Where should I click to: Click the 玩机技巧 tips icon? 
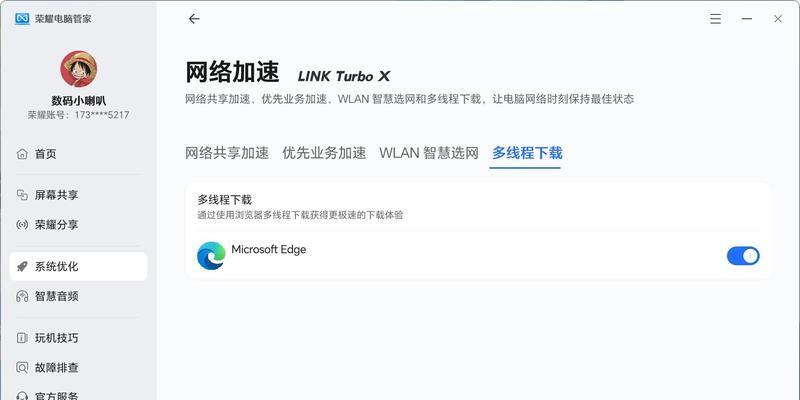point(22,338)
